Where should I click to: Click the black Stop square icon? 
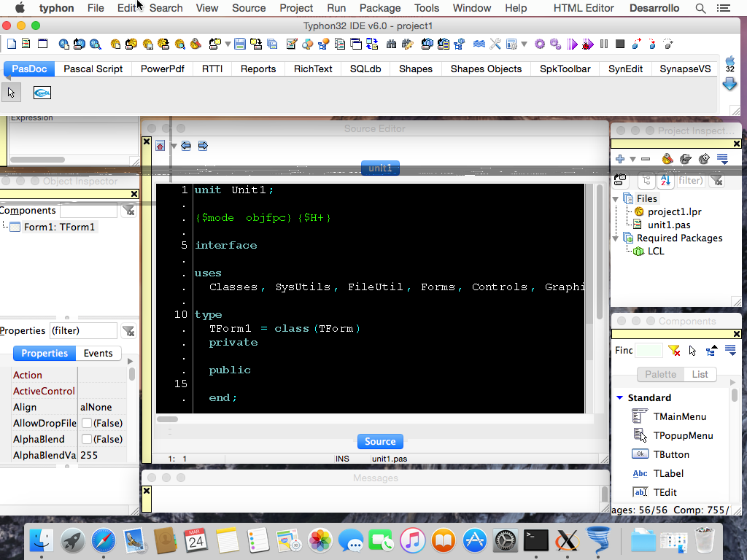coord(620,44)
